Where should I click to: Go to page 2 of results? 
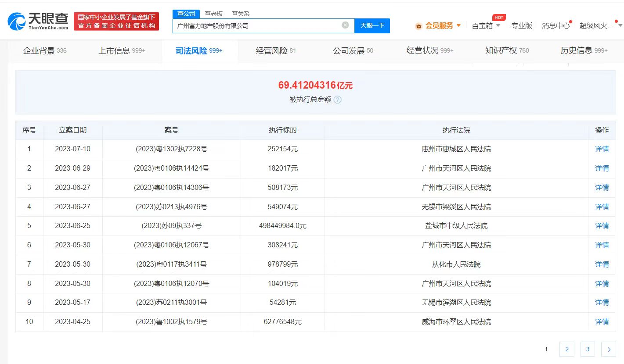pos(567,349)
